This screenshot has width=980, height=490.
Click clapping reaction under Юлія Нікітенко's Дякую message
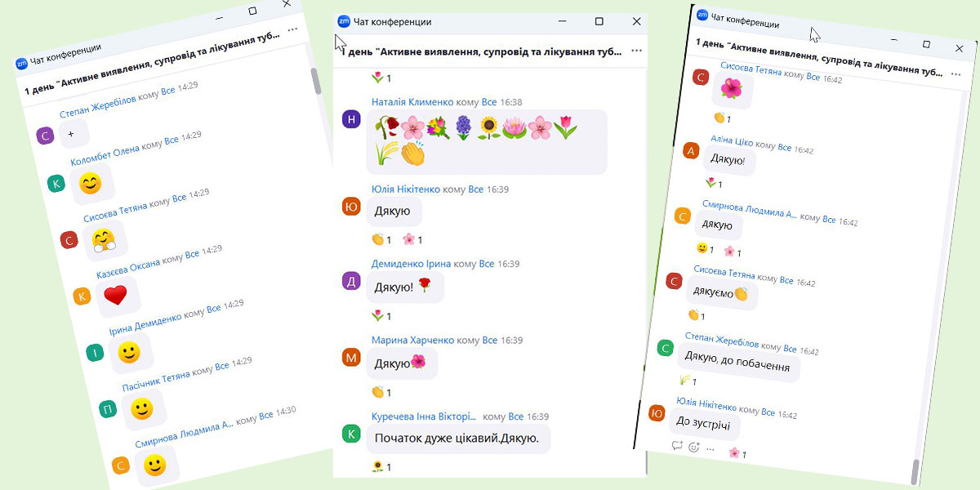pyautogui.click(x=381, y=239)
